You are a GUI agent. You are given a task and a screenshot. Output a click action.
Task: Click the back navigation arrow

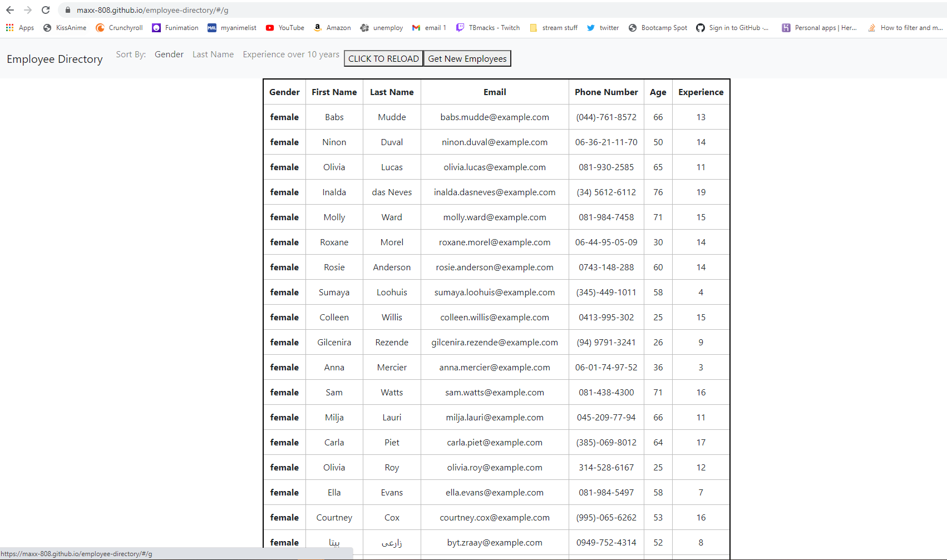tap(9, 9)
